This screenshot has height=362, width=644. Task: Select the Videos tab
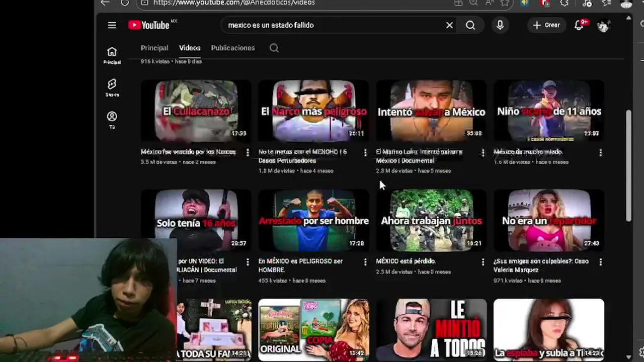pyautogui.click(x=190, y=48)
